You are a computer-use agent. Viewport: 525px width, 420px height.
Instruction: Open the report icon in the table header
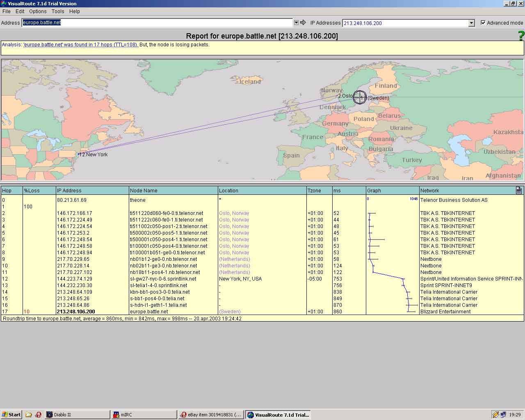tap(519, 190)
